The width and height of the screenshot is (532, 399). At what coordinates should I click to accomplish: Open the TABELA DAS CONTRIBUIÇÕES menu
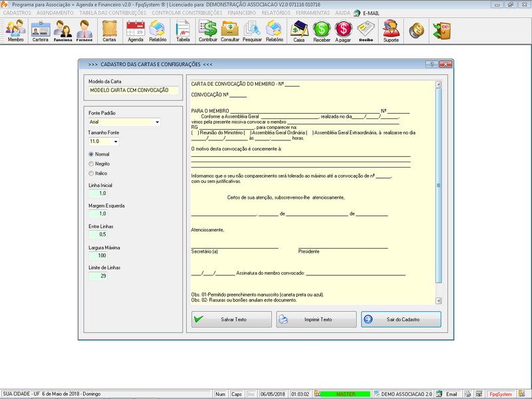[112, 13]
